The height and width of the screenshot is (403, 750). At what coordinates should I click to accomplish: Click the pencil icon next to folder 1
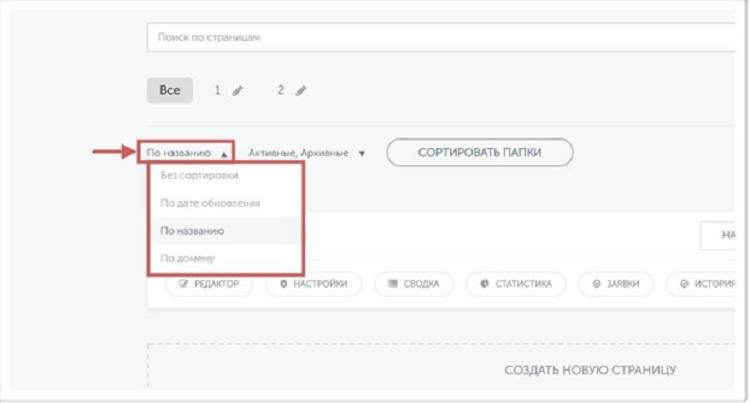[238, 90]
